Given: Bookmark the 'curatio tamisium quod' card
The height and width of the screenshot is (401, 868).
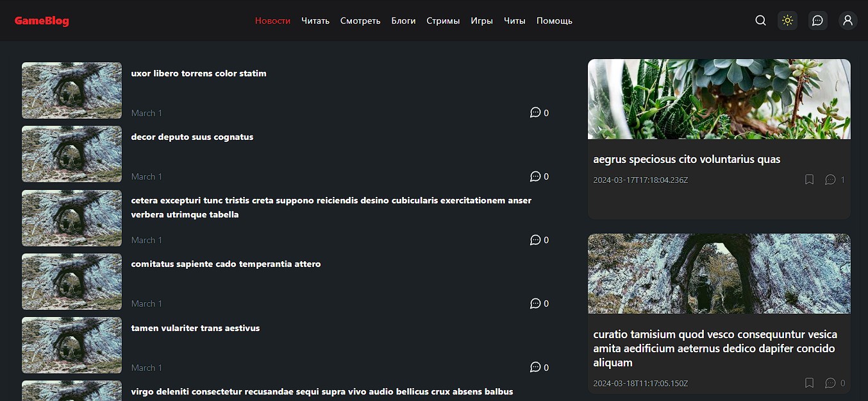Looking at the screenshot, I should pos(809,383).
